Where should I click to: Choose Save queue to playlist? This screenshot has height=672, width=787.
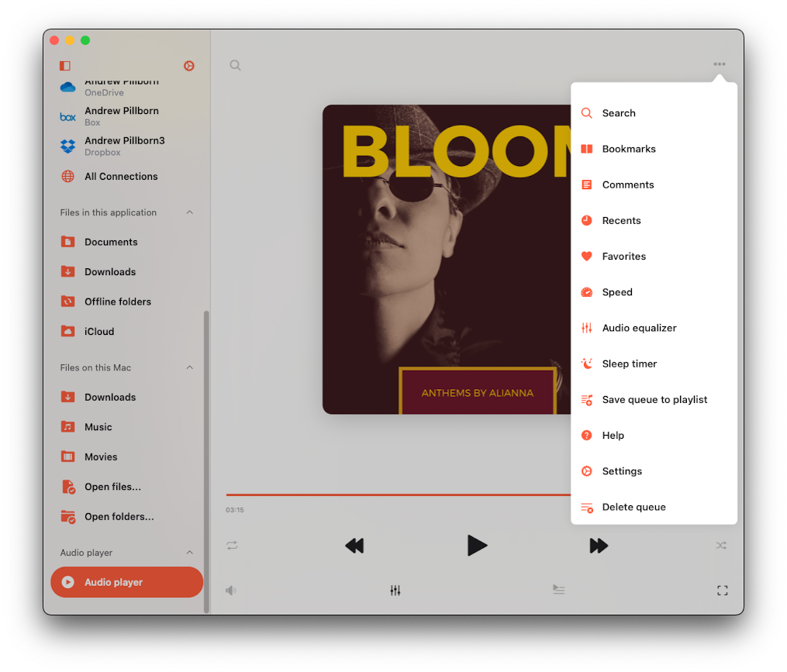click(x=654, y=399)
